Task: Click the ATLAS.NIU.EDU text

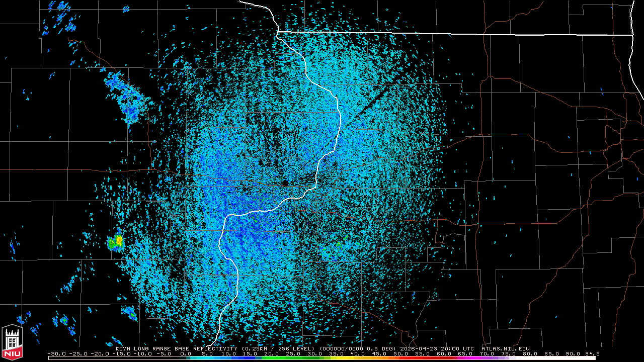Action: click(x=505, y=348)
